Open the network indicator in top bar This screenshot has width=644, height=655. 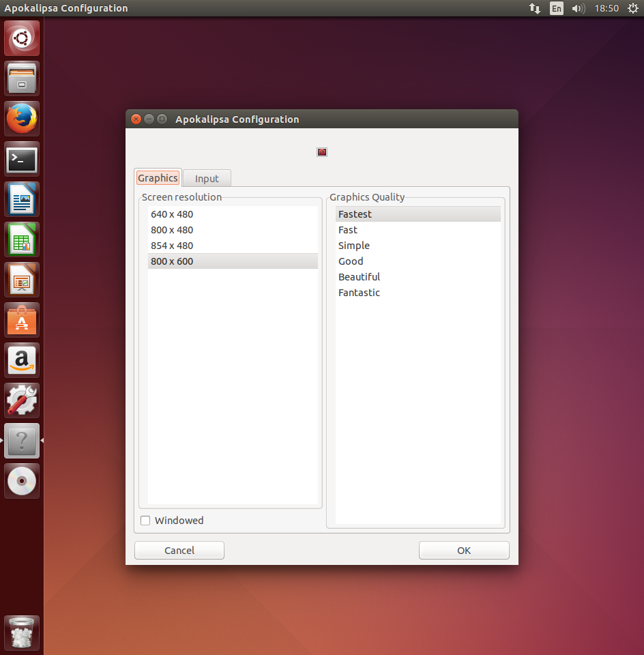click(535, 8)
